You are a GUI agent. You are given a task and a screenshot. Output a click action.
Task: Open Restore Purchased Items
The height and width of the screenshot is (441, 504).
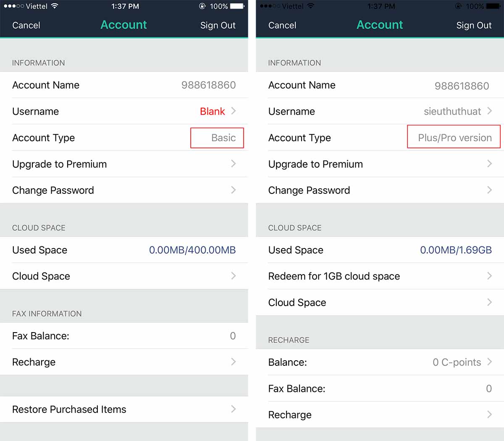[124, 409]
